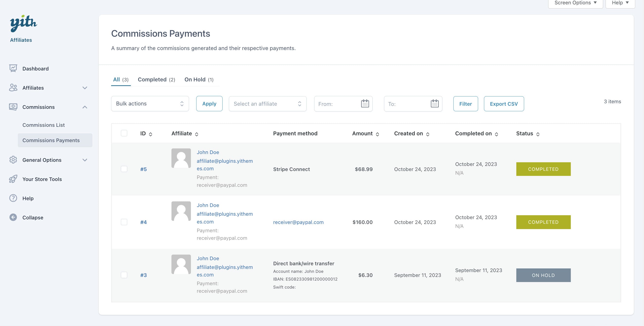Switch to the On Hold tab

click(199, 80)
